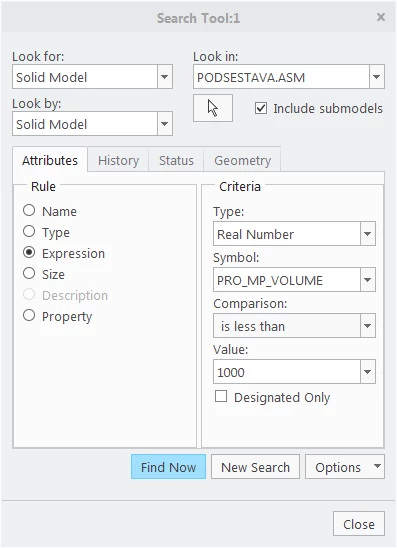Select the Type rule radio button
This screenshot has height=548, width=397.
coord(29,231)
